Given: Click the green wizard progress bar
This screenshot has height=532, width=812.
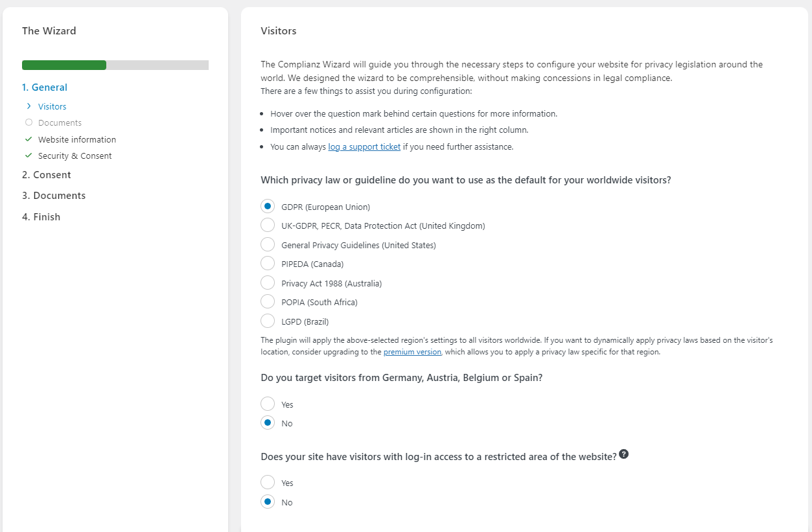Looking at the screenshot, I should click(x=64, y=65).
